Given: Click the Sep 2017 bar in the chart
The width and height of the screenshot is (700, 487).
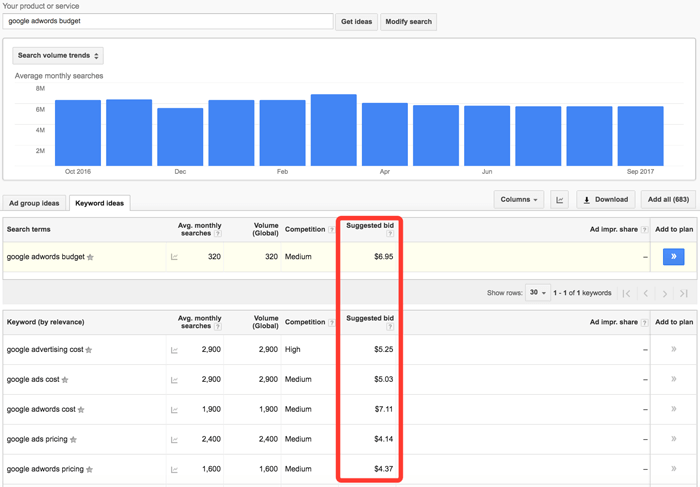Looking at the screenshot, I should click(x=640, y=136).
